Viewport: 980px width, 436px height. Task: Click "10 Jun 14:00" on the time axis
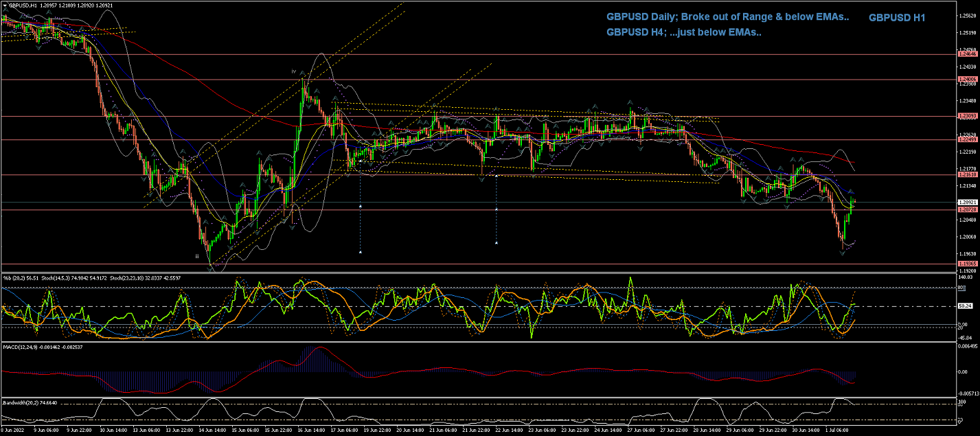coord(114,430)
